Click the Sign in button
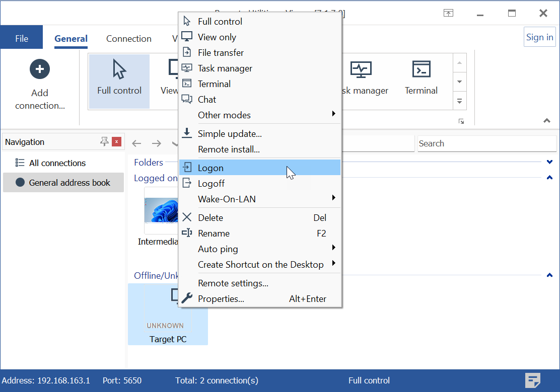 point(539,37)
